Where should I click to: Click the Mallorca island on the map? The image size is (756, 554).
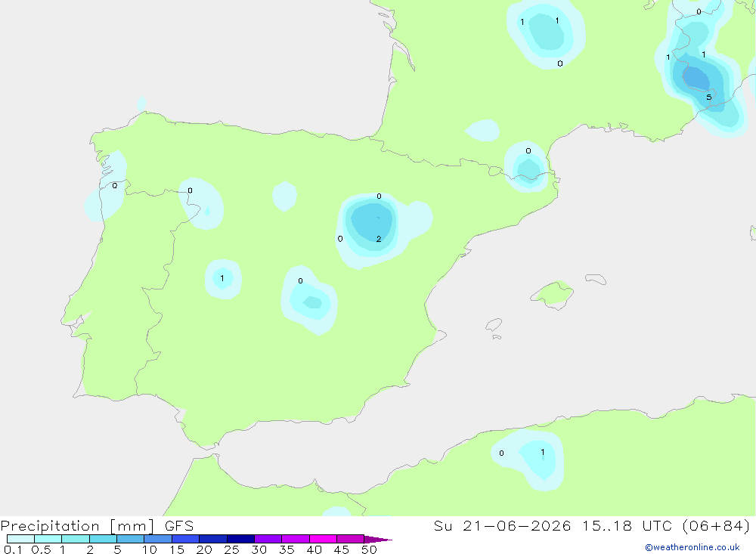(x=553, y=293)
